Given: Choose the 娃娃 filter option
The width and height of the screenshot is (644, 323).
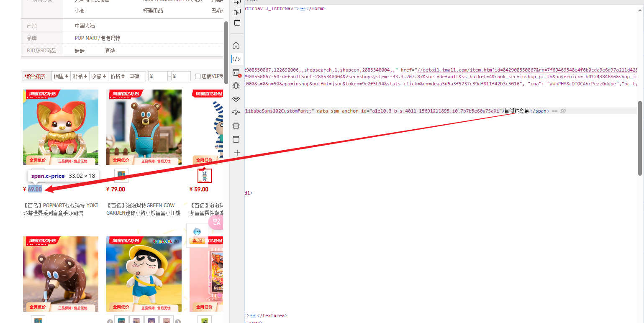Looking at the screenshot, I should click(x=80, y=51).
